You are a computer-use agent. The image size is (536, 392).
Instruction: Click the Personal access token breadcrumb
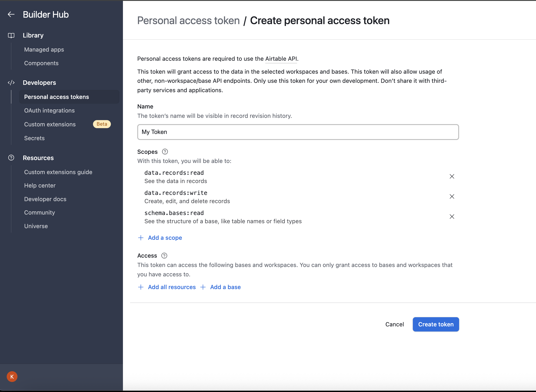188,21
